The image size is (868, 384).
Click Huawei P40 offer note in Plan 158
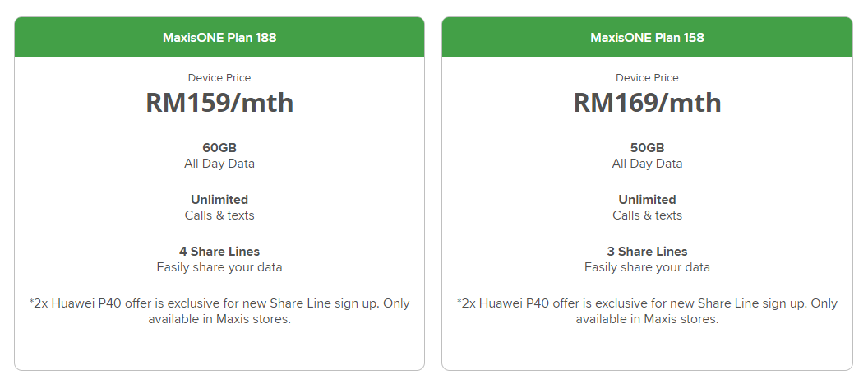(647, 311)
